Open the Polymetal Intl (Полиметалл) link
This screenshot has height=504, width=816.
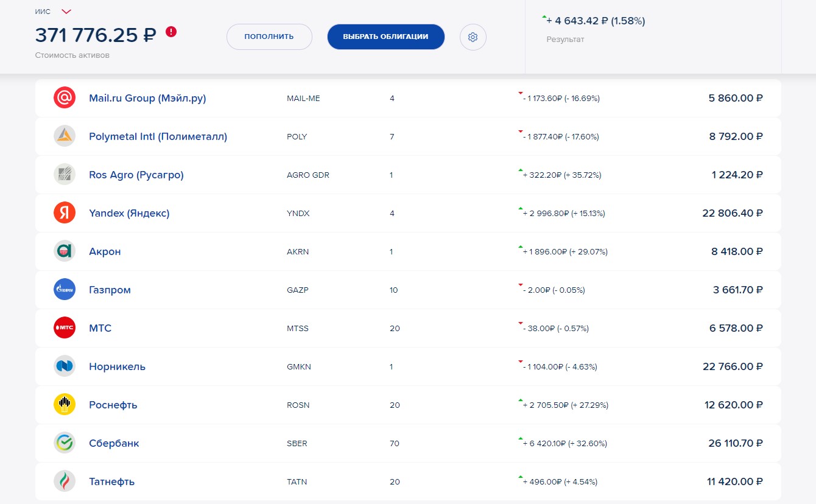coord(158,136)
